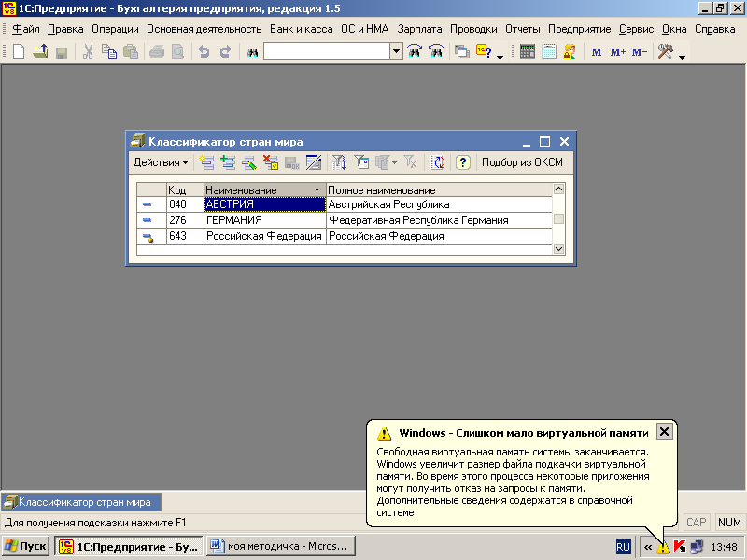This screenshot has height=560, width=747.
Task: Click the Наименование column sort header
Action: (265, 190)
